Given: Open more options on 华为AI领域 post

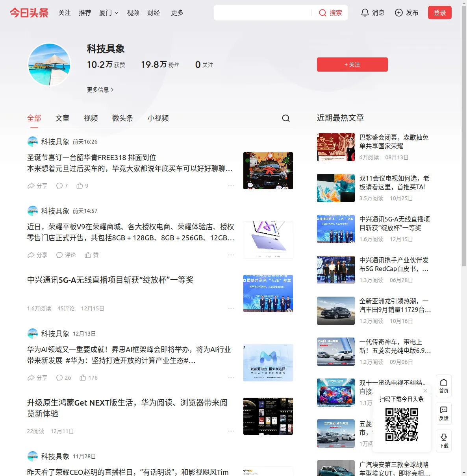Looking at the screenshot, I should click(231, 378).
